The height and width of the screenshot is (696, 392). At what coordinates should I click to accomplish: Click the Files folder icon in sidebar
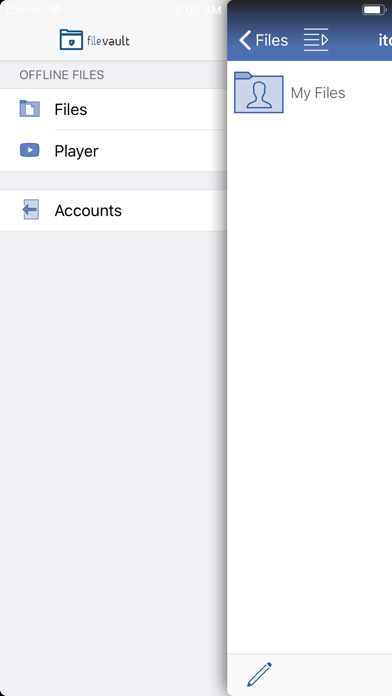tap(30, 109)
